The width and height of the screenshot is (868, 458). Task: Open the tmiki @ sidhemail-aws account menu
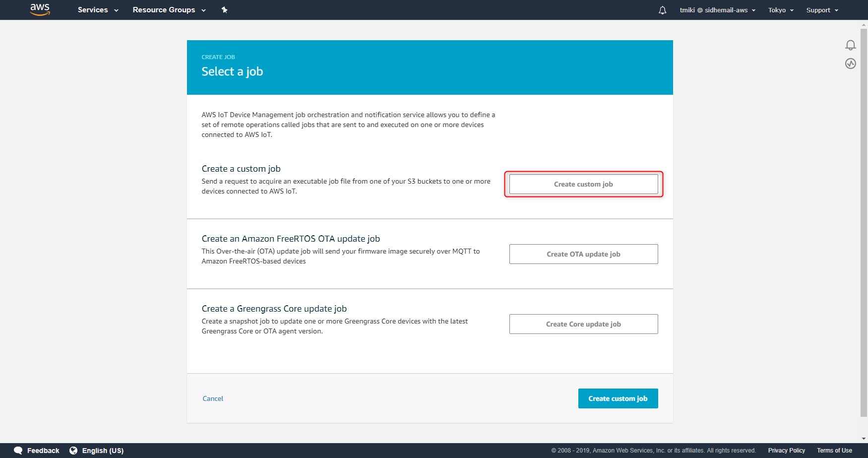(x=717, y=10)
